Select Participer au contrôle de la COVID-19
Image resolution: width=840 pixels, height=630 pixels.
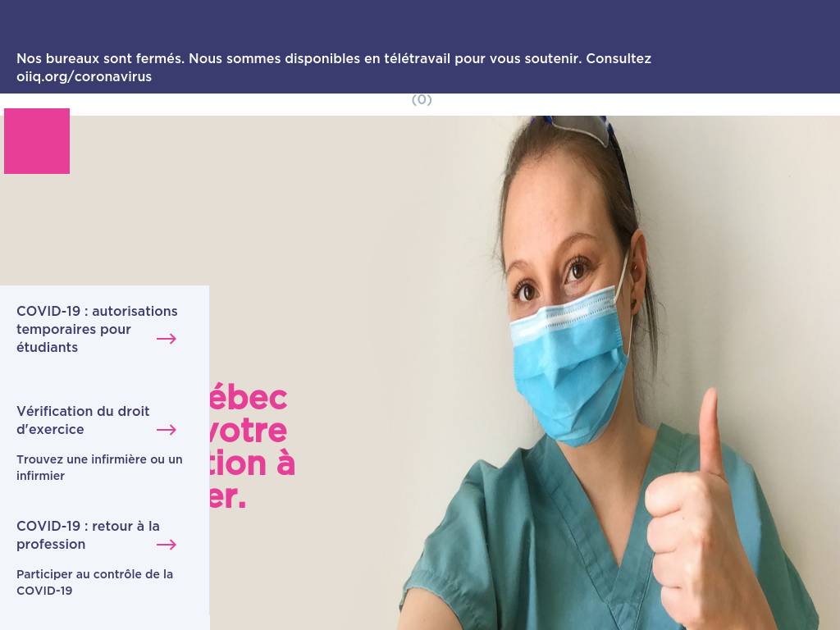click(x=95, y=582)
